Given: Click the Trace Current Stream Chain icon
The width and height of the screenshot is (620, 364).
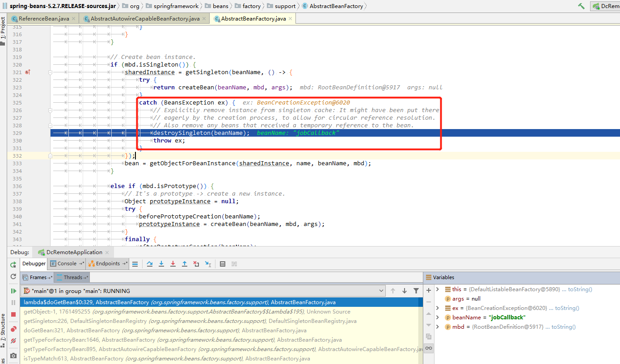Looking at the screenshot, I should pyautogui.click(x=234, y=264).
